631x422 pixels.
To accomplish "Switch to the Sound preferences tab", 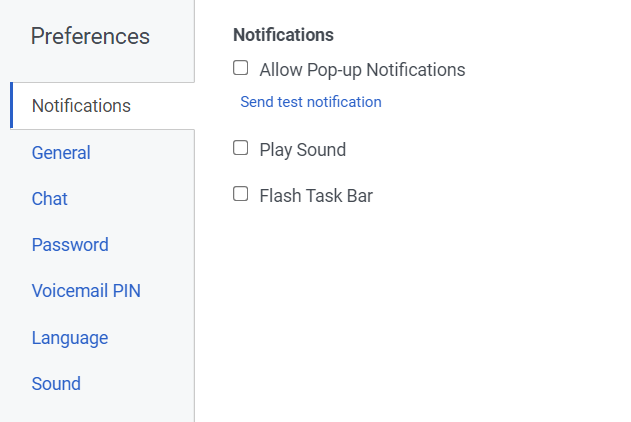I will coord(56,384).
